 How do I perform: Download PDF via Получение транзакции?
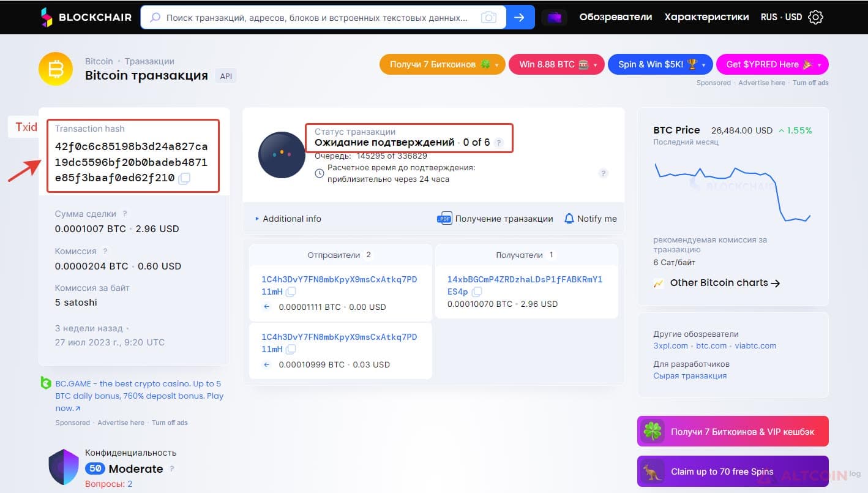pos(495,219)
